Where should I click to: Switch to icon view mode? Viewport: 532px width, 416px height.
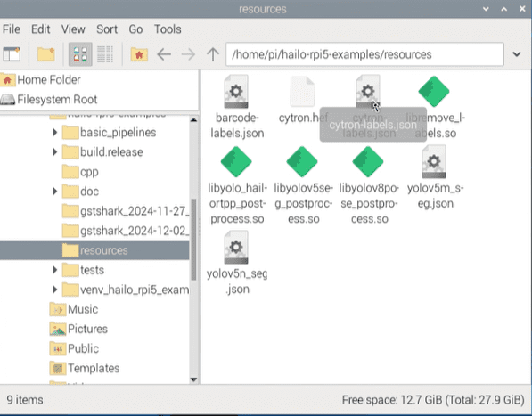tap(80, 54)
